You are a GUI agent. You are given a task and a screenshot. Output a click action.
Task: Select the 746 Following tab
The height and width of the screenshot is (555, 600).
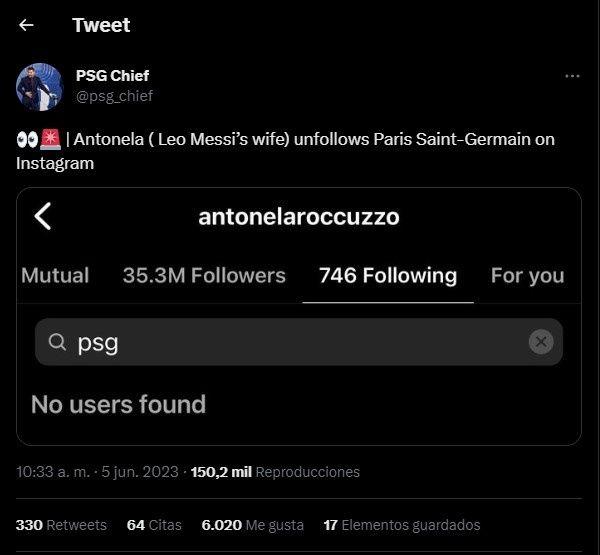point(388,275)
